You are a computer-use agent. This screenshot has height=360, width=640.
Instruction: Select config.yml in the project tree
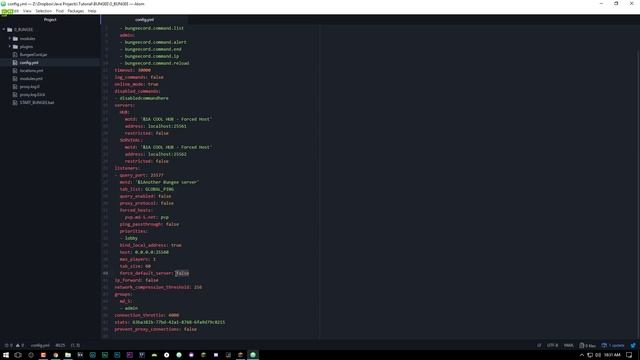pos(29,62)
